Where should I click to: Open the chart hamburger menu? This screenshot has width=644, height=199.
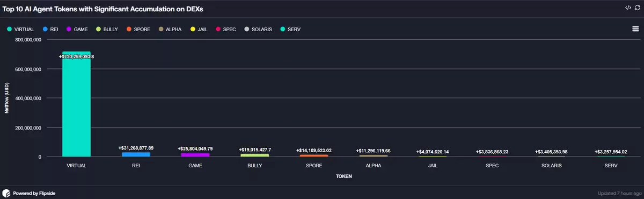click(x=635, y=29)
